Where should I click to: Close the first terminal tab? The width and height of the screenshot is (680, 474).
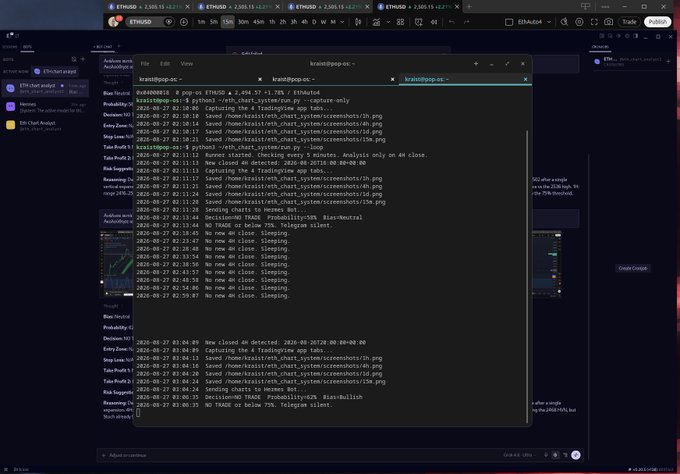click(260, 79)
